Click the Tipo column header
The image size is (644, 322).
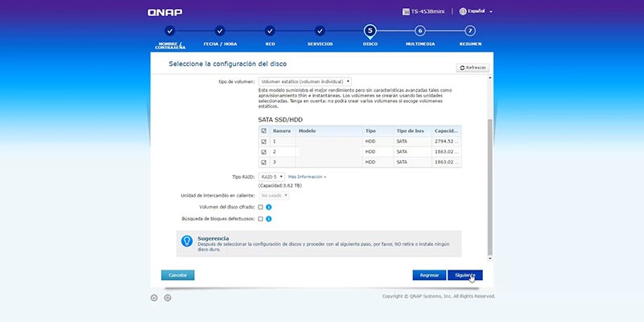(x=378, y=131)
